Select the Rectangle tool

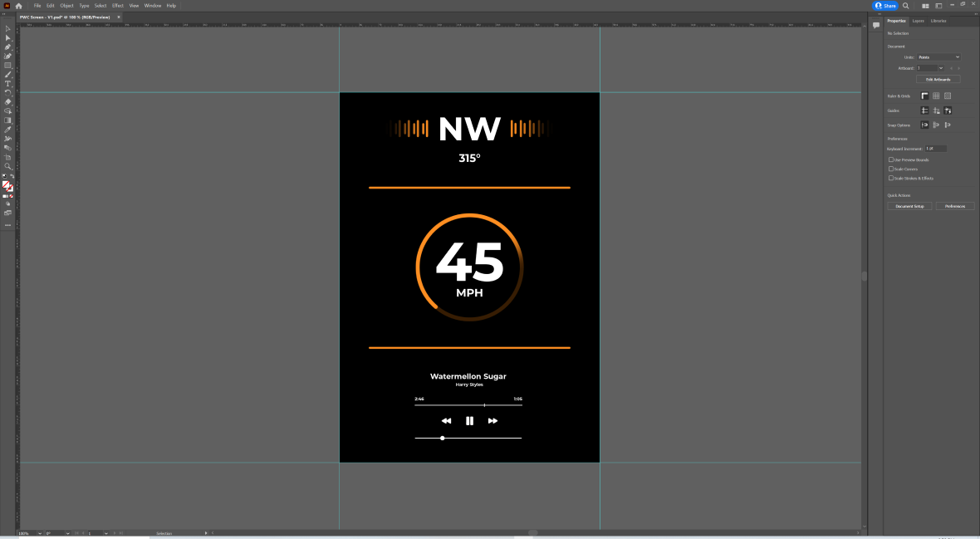point(7,65)
